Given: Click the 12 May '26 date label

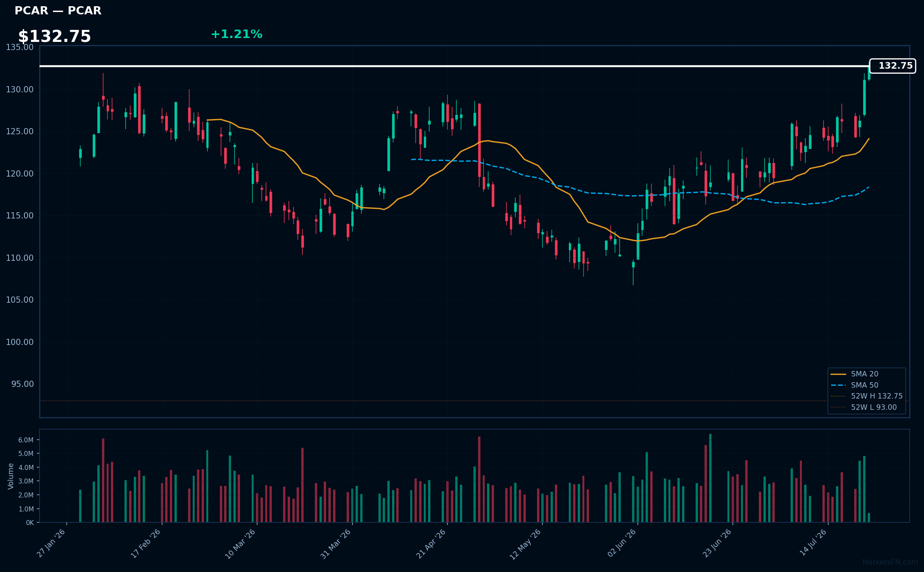Looking at the screenshot, I should [x=525, y=544].
